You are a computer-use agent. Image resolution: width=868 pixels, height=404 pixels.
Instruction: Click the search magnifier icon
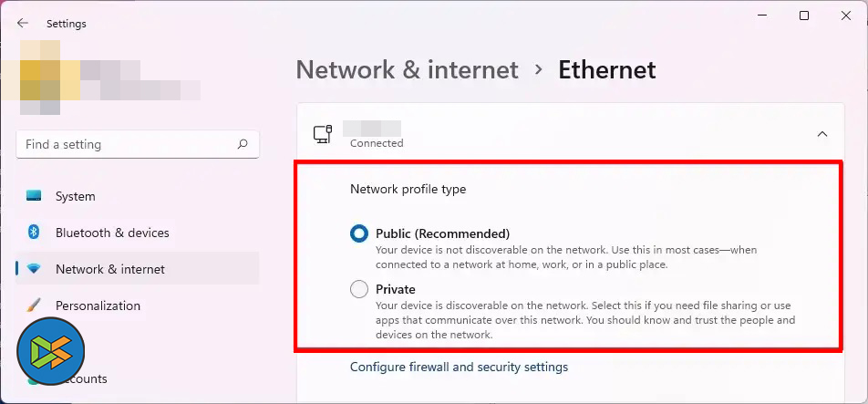243,144
